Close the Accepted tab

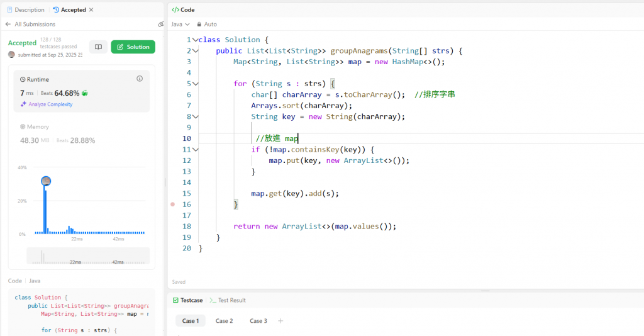tap(91, 10)
